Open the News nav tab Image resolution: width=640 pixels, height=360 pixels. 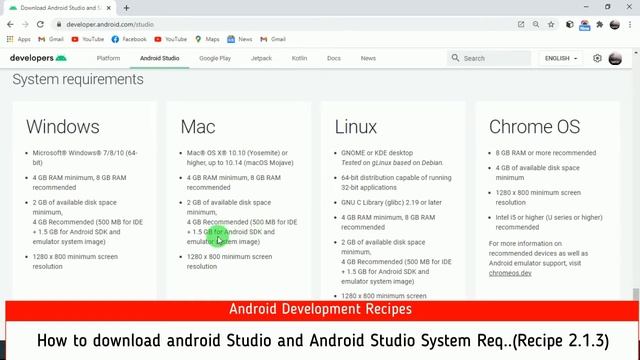point(368,58)
